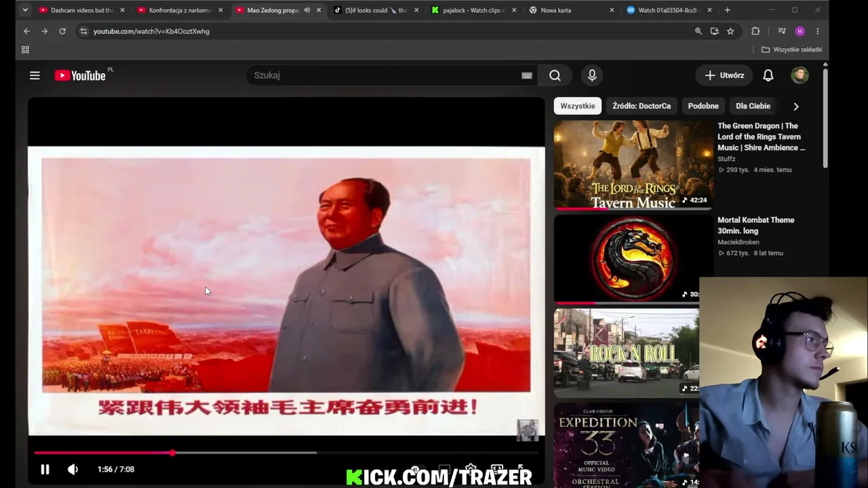The width and height of the screenshot is (868, 488).
Task: Open the YouTube account avatar menu
Action: click(x=800, y=75)
